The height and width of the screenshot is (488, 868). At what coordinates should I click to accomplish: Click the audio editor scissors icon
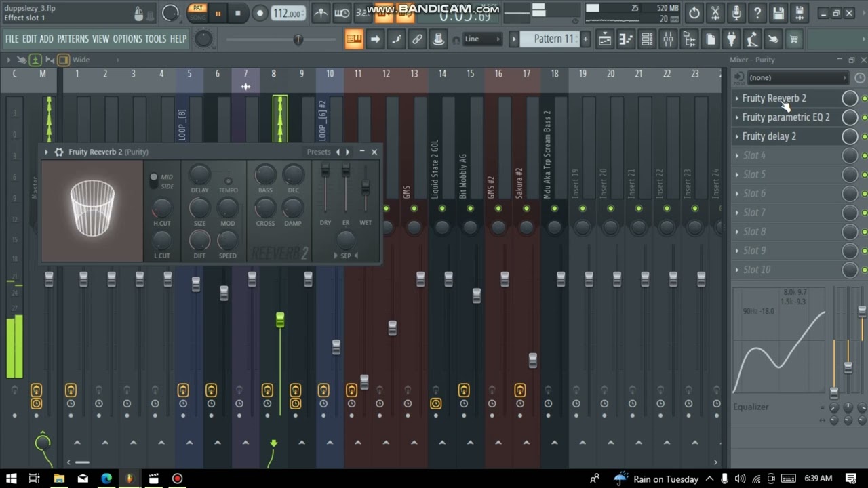pyautogui.click(x=715, y=13)
